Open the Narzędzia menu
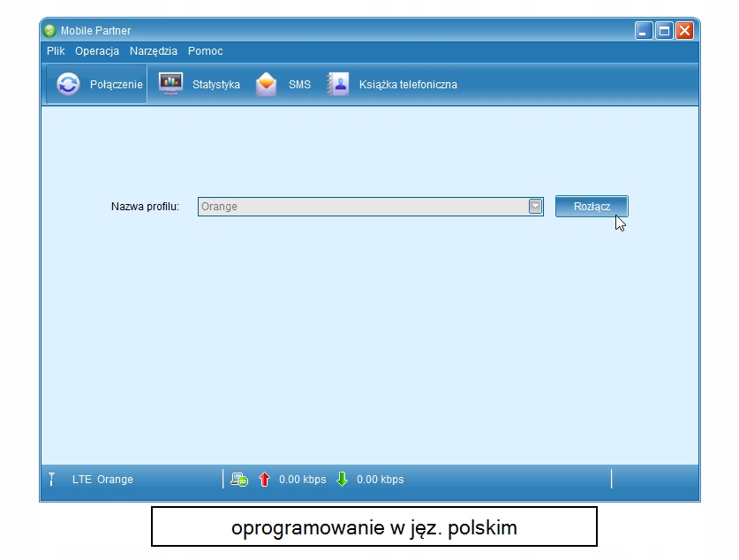This screenshot has width=739, height=560. [x=153, y=51]
